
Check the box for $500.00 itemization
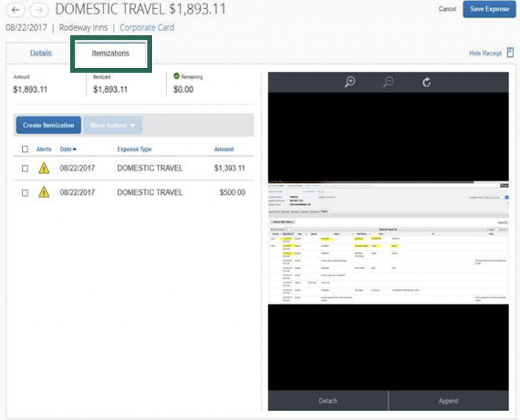click(25, 193)
